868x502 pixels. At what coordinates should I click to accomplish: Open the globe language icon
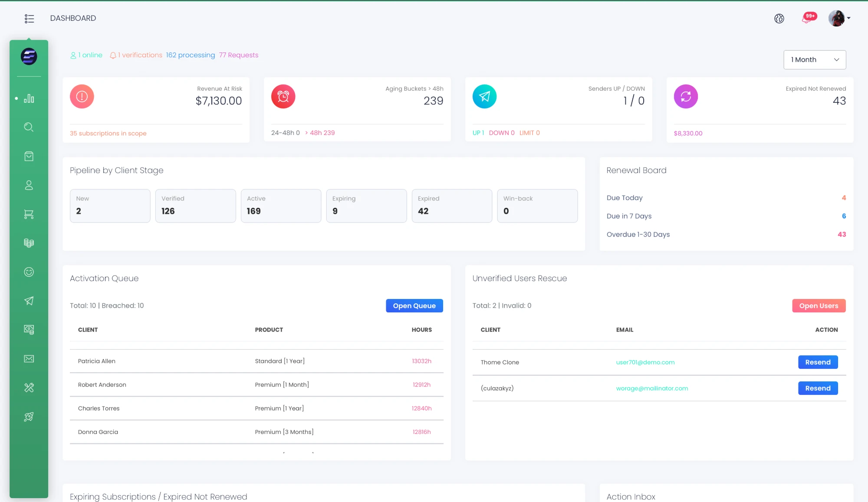click(x=779, y=19)
